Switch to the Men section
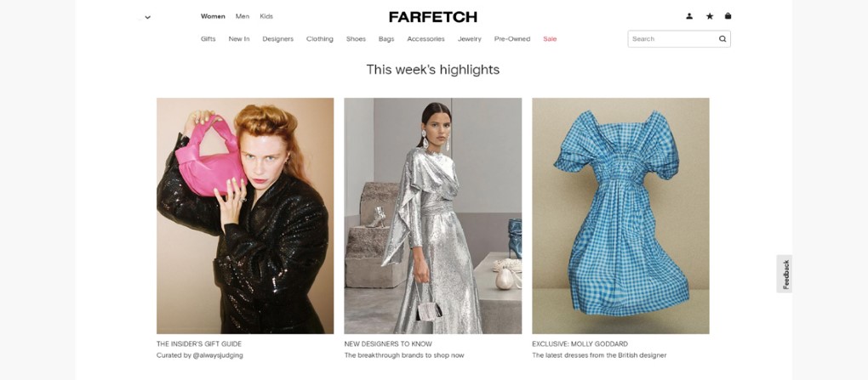The height and width of the screenshot is (380, 868). [x=243, y=16]
